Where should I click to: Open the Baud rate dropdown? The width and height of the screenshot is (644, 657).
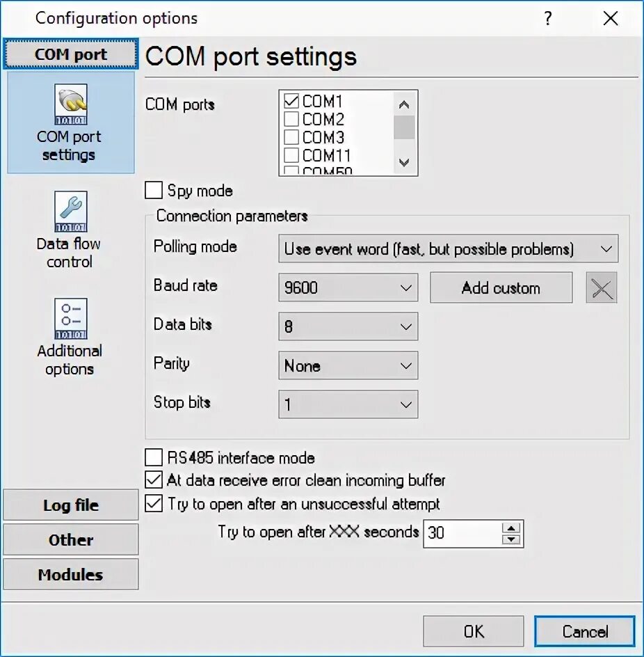click(348, 288)
